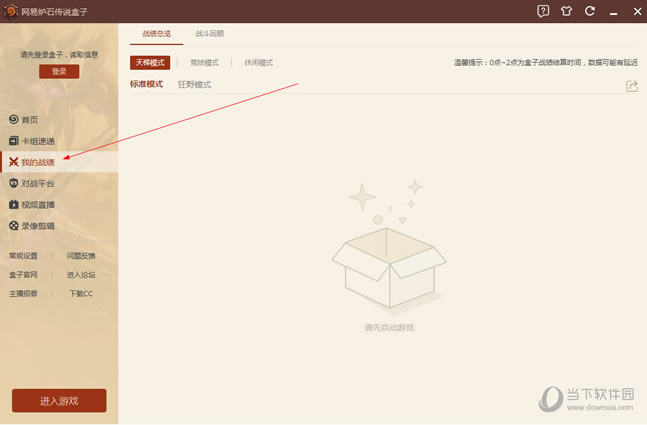
Task: Open the help question-mark icon in title bar
Action: (543, 11)
